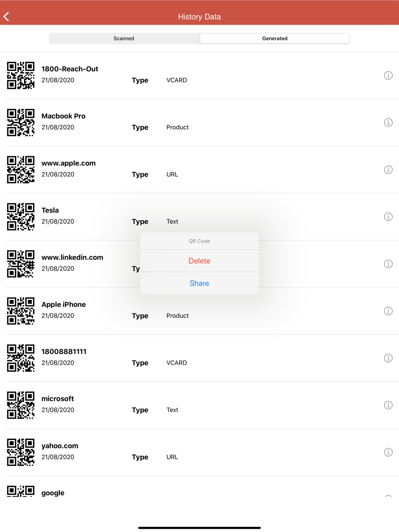Tap info icon for Apple iPhone
This screenshot has width=399, height=532.
point(388,311)
